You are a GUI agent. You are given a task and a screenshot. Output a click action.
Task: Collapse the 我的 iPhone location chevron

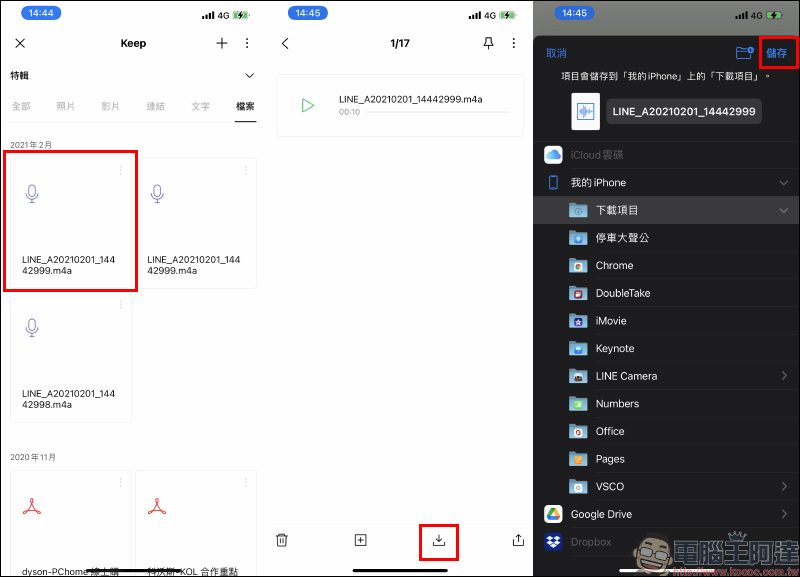pos(783,183)
